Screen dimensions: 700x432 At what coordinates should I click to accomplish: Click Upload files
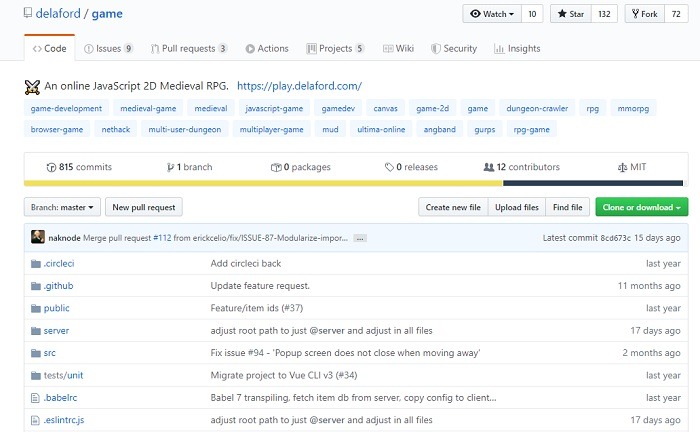pos(517,207)
